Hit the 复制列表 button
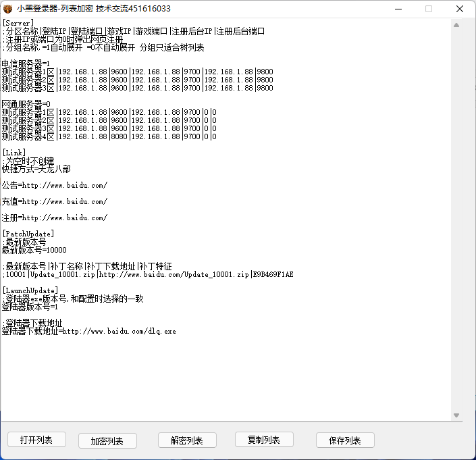476x460 pixels. pyautogui.click(x=264, y=440)
